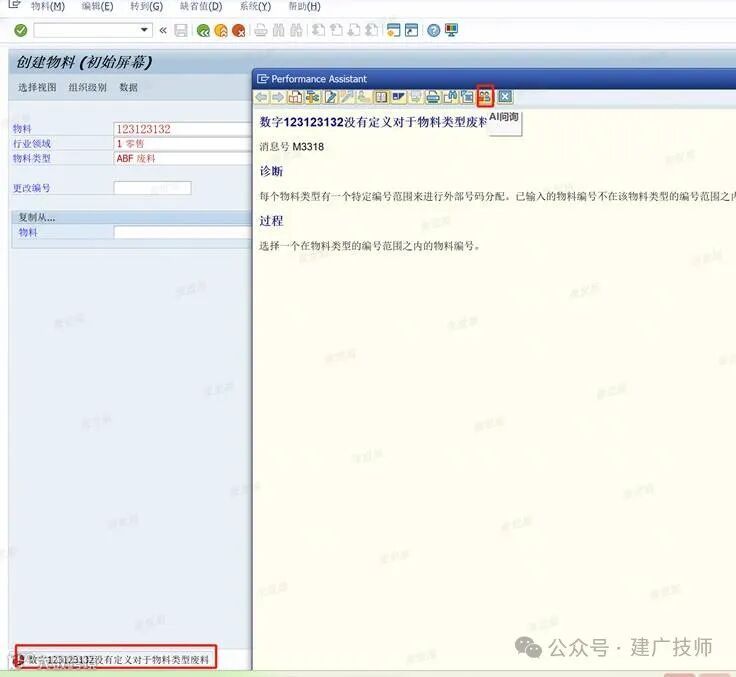Close the Performance Assistant with X icon
Image resolution: width=736 pixels, height=677 pixels.
[505, 97]
